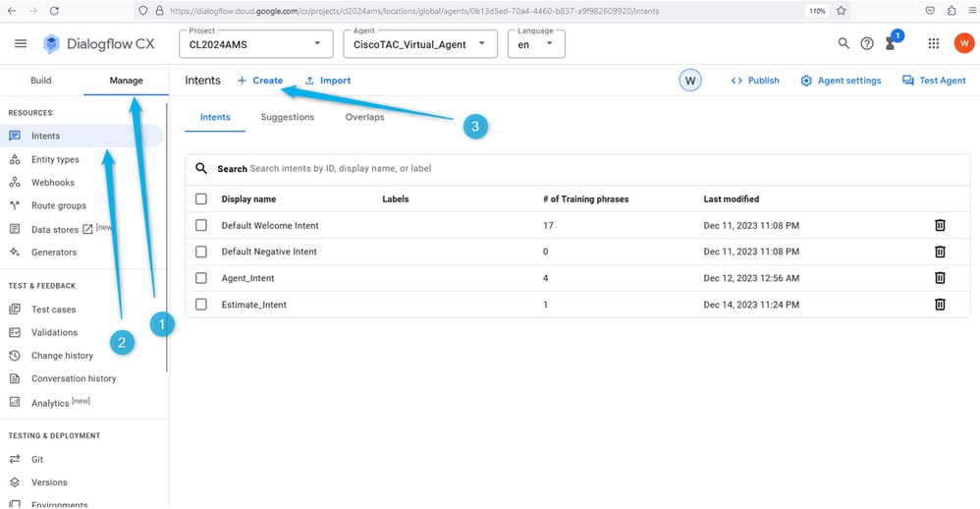Select the Suggestions tab

click(288, 117)
